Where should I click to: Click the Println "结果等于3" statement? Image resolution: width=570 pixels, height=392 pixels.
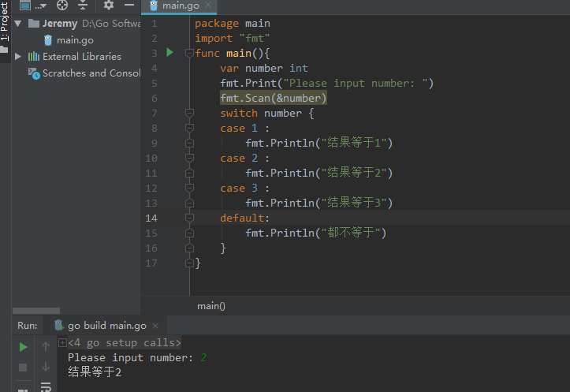[319, 203]
